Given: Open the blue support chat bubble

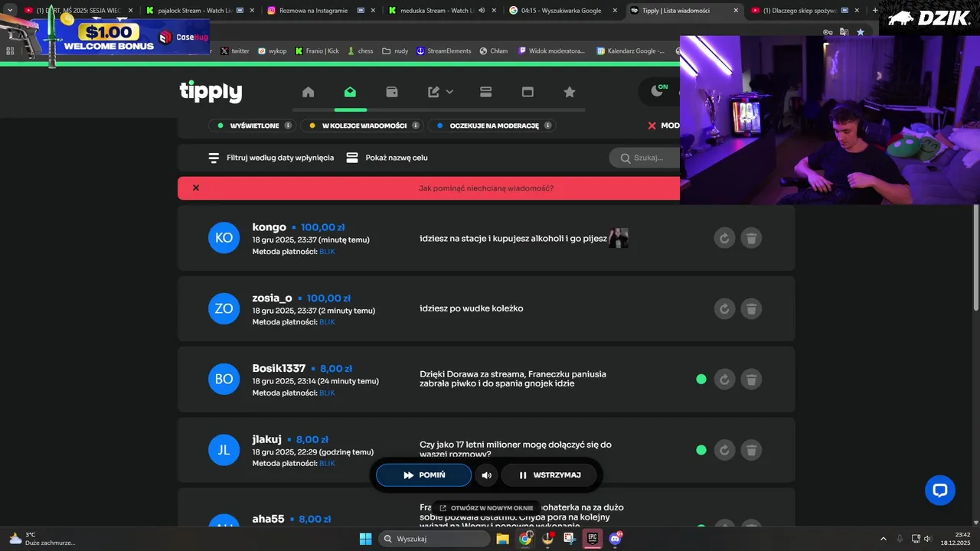Looking at the screenshot, I should pyautogui.click(x=940, y=490).
